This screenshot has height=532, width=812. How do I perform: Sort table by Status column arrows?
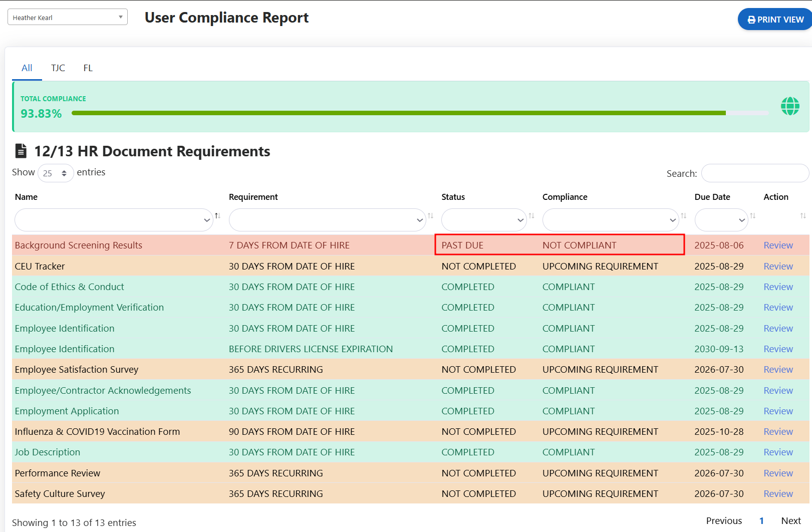pyautogui.click(x=531, y=216)
